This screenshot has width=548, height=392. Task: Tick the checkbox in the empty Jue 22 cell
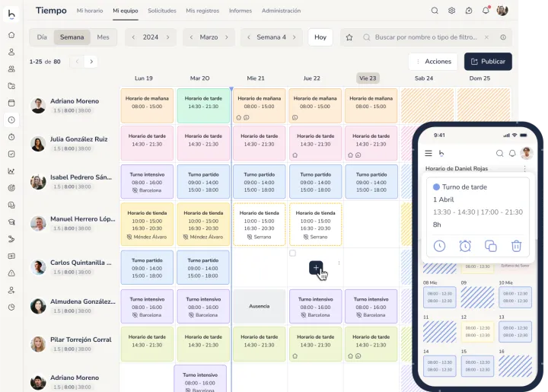click(x=292, y=253)
